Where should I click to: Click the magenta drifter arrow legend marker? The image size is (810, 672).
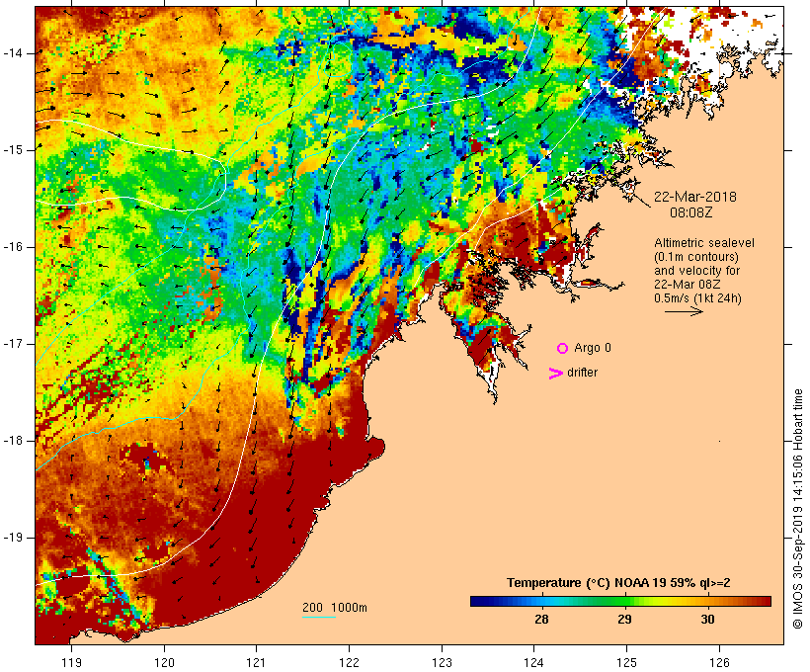[x=556, y=374]
